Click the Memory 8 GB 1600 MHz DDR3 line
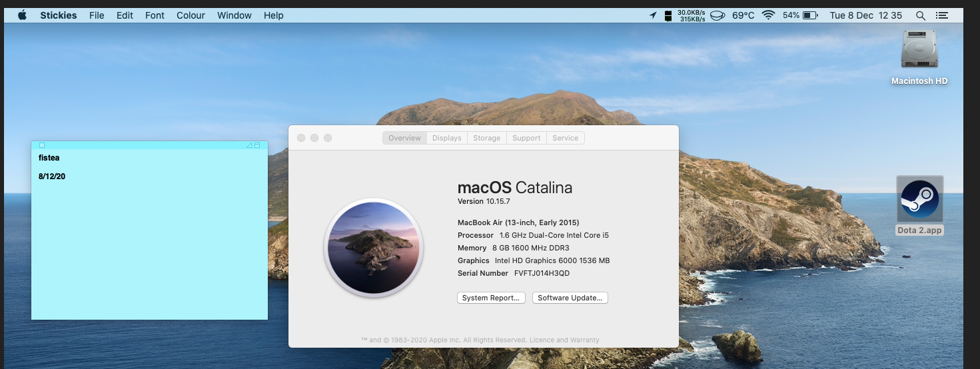Image resolution: width=980 pixels, height=369 pixels. click(513, 248)
